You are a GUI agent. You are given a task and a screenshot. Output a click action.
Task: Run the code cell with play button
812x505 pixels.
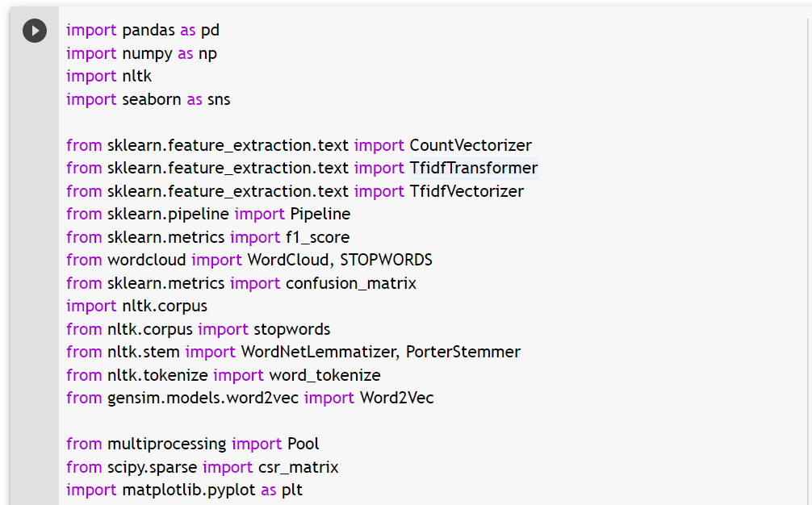coord(35,31)
